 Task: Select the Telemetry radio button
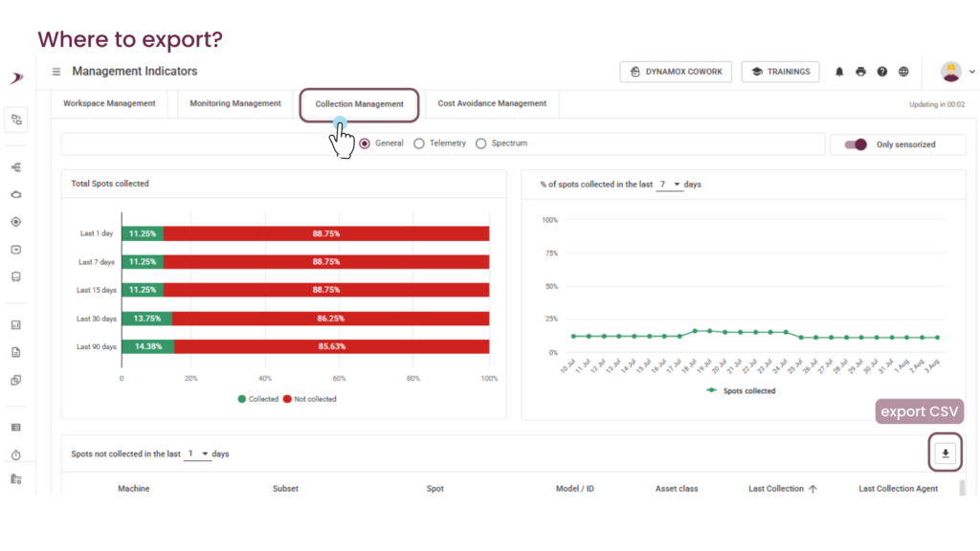point(419,143)
